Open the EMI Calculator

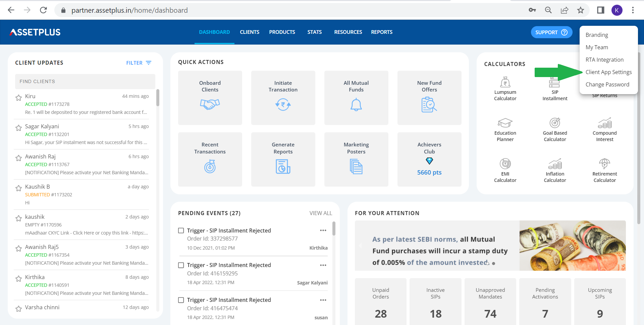pyautogui.click(x=505, y=170)
